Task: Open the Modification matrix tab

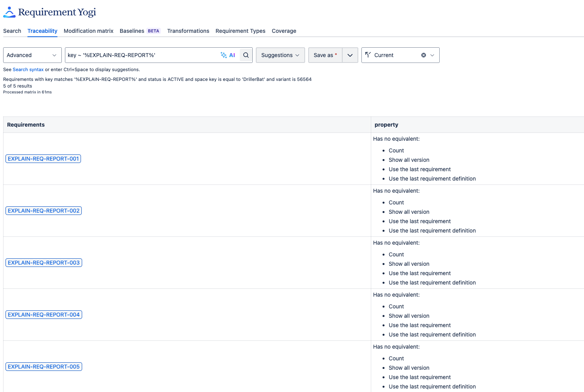Action: pos(88,31)
